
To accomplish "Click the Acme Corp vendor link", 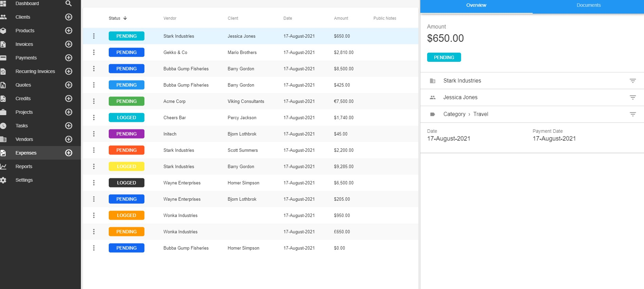I will pos(174,101).
